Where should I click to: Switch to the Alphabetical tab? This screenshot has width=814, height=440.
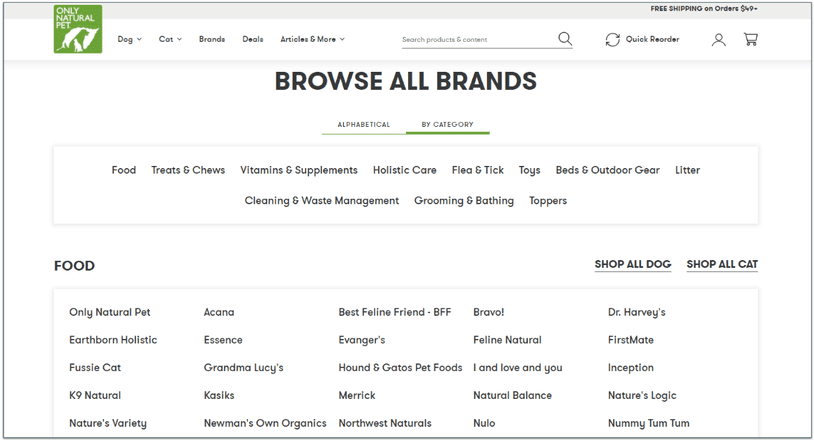pyautogui.click(x=363, y=125)
